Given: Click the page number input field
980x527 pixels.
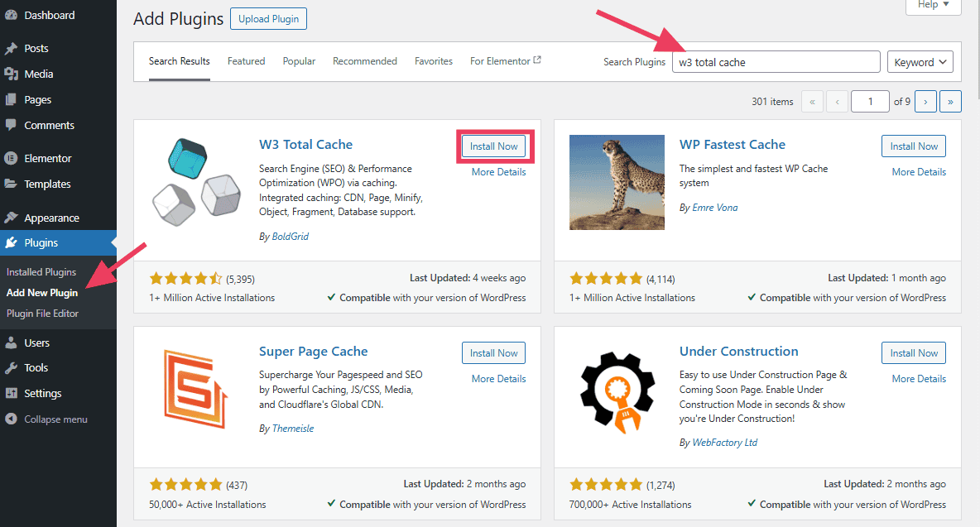Looking at the screenshot, I should click(x=870, y=101).
